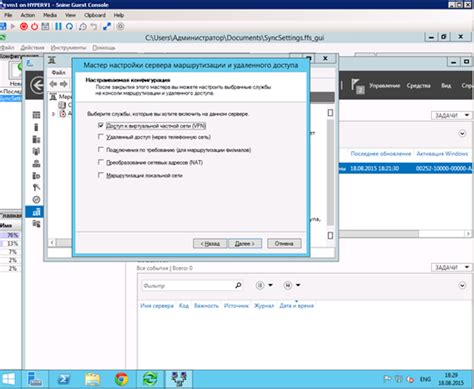Pause the virtual machine from the toolbar

pos(58,26)
